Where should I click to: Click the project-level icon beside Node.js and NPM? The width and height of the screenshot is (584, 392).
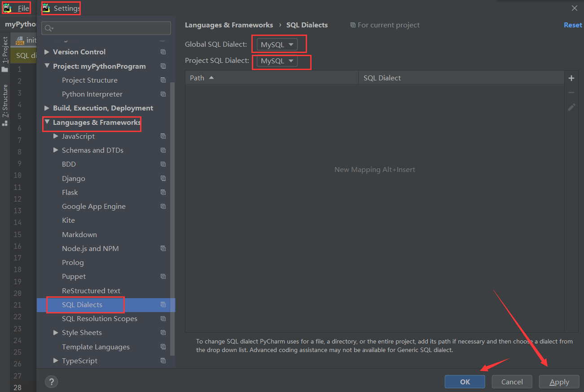(163, 248)
